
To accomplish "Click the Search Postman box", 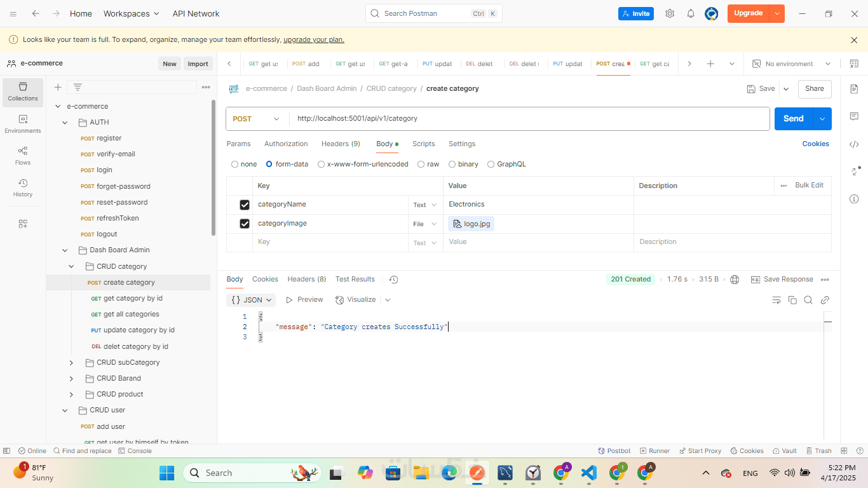I will tap(434, 13).
